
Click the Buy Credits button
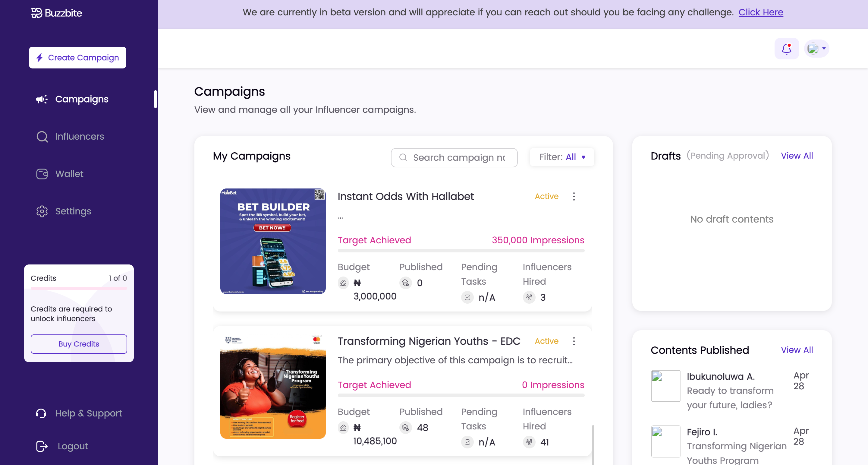pyautogui.click(x=79, y=344)
